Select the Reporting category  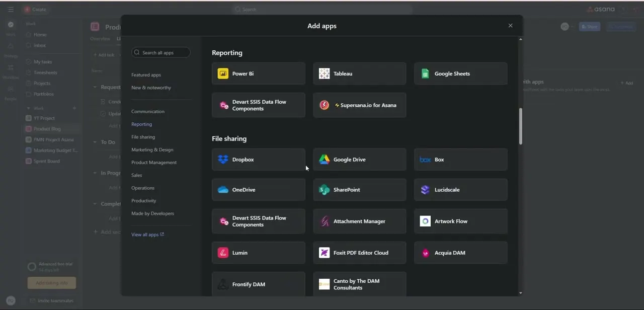pyautogui.click(x=141, y=124)
